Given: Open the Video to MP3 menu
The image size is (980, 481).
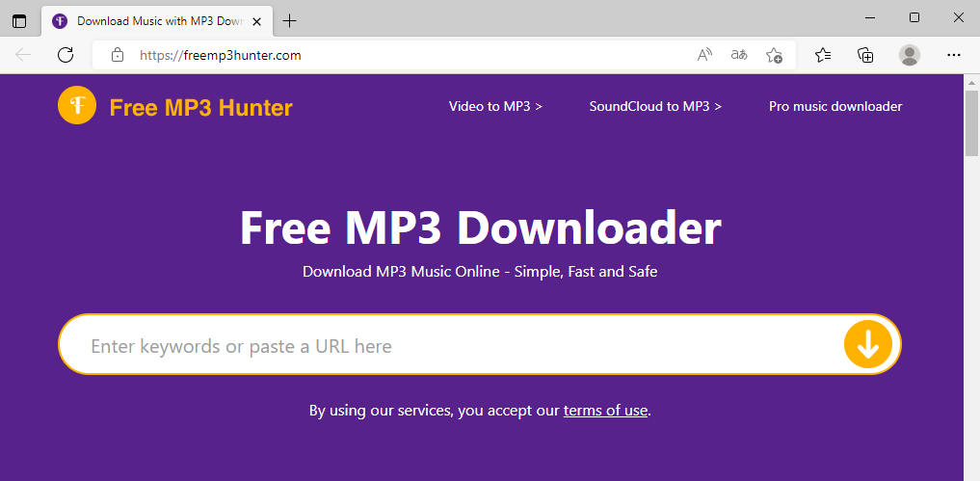Looking at the screenshot, I should [495, 106].
